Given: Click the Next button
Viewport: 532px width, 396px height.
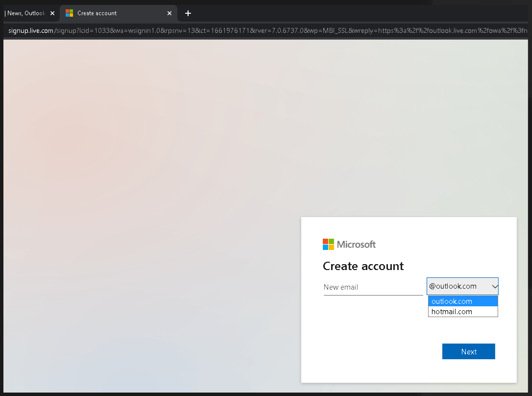Looking at the screenshot, I should tap(468, 351).
